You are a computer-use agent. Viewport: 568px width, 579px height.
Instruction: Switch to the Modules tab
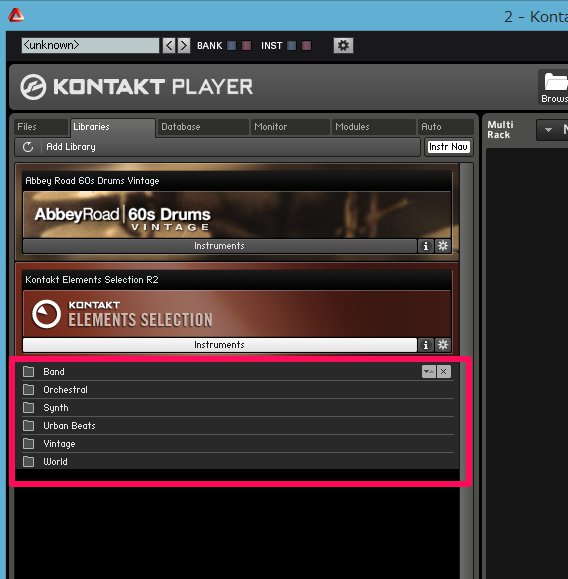pos(373,127)
